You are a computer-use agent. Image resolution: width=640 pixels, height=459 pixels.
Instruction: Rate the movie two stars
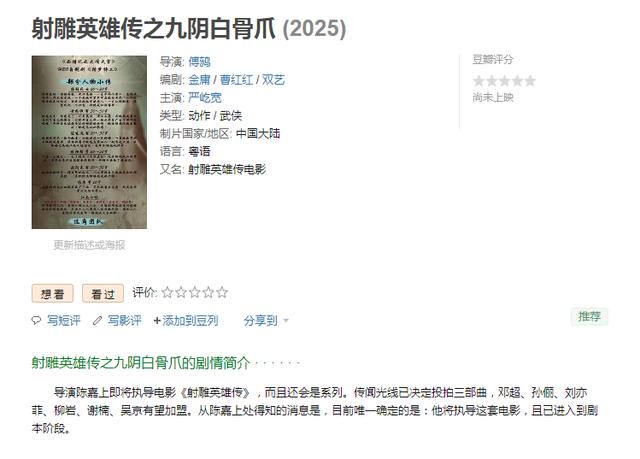(x=181, y=292)
